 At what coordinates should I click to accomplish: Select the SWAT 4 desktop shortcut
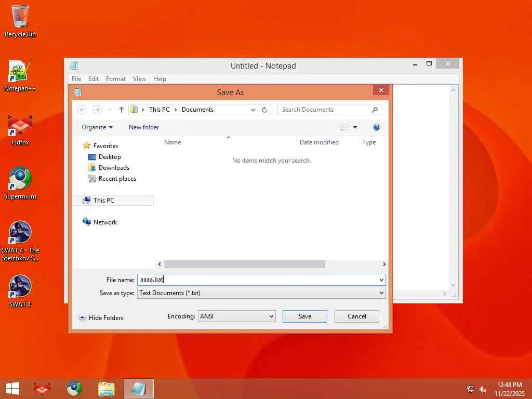click(20, 291)
